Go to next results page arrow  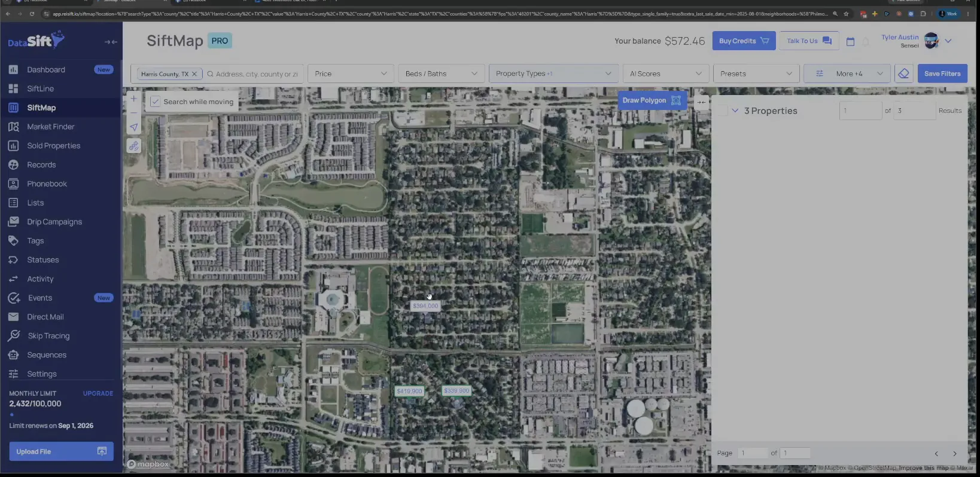pyautogui.click(x=955, y=454)
